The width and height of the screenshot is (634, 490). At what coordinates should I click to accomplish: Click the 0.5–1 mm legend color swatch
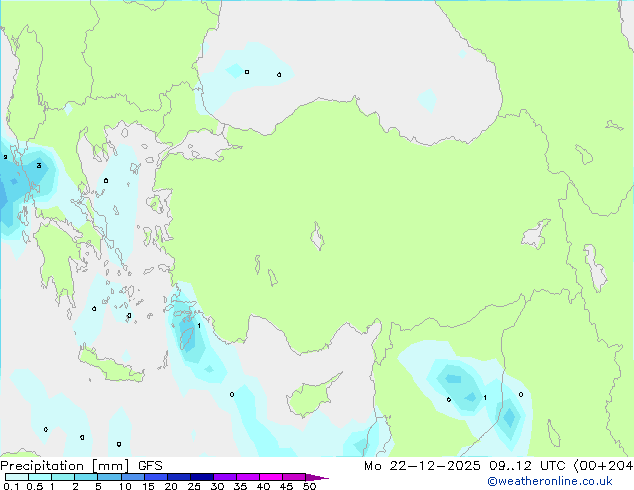pyautogui.click(x=40, y=477)
